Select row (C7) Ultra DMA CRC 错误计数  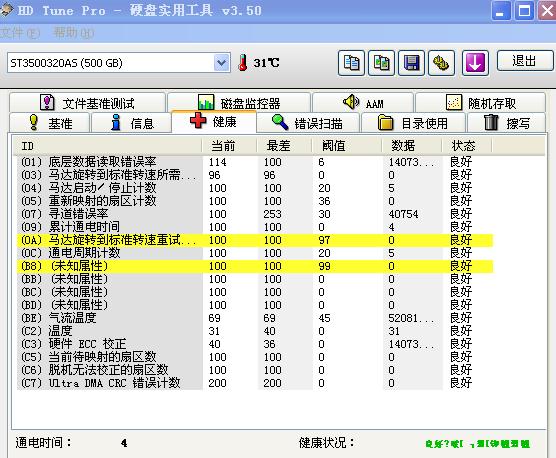coord(255,383)
